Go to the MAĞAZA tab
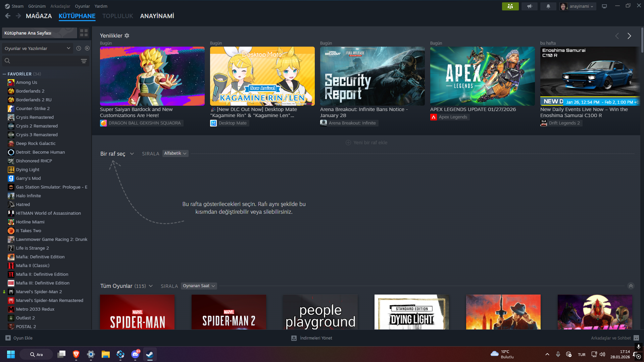Image resolution: width=644 pixels, height=362 pixels. (x=39, y=16)
